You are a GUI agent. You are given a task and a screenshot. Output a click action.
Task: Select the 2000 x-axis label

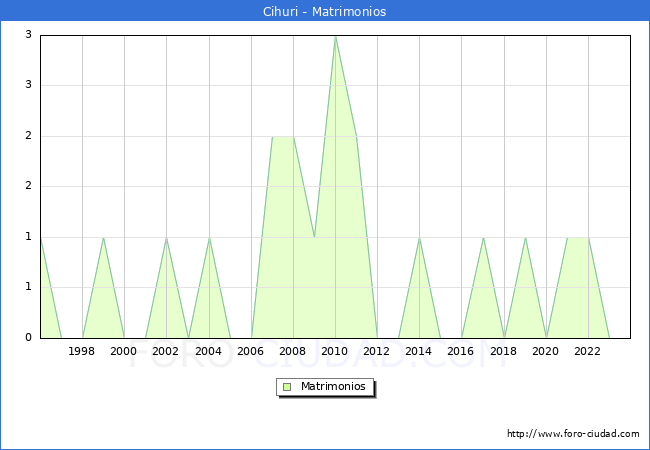(124, 351)
